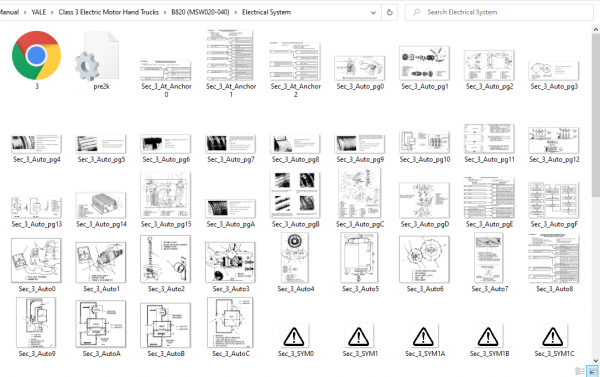Open the pre2k settings file
The width and height of the screenshot is (600, 377).
(x=97, y=56)
